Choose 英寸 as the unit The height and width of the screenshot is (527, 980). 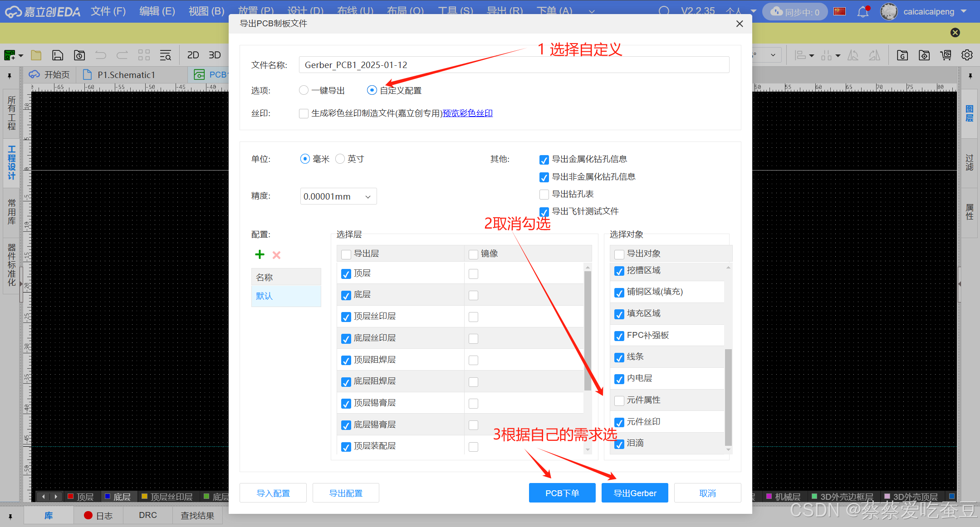click(340, 159)
